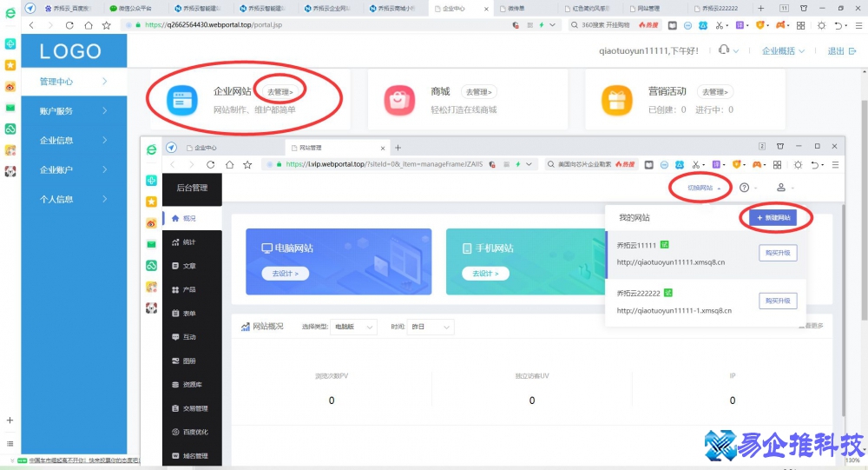The height and width of the screenshot is (470, 868).
Task: Click the customer service headset icon
Action: tap(724, 50)
